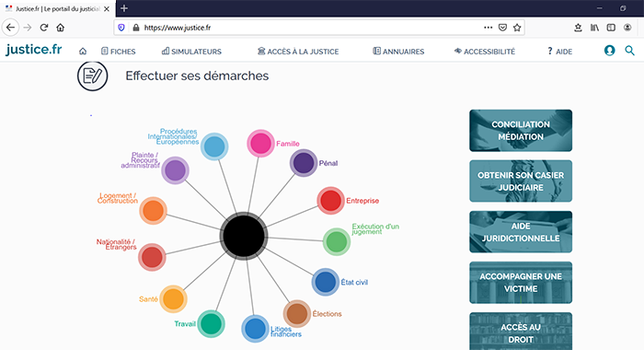This screenshot has height=350, width=644.
Task: Open the browser Home page icon
Action: click(61, 28)
